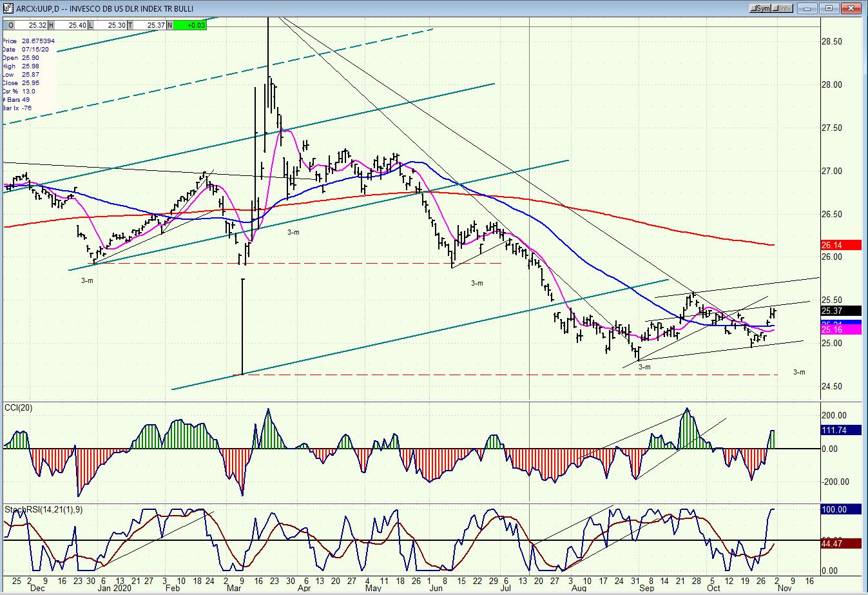
Task: Minimize the UUP chart window
Action: 809,8
